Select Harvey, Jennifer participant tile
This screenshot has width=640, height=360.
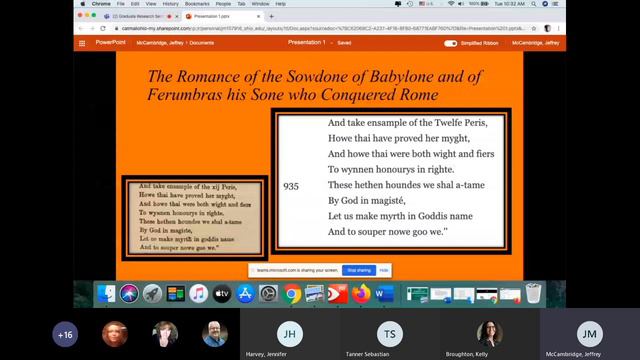[x=290, y=334]
